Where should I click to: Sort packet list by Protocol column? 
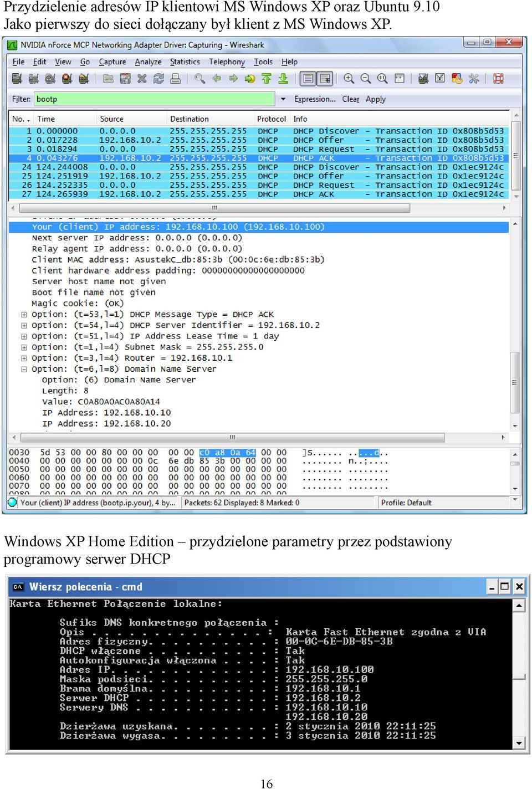click(272, 119)
